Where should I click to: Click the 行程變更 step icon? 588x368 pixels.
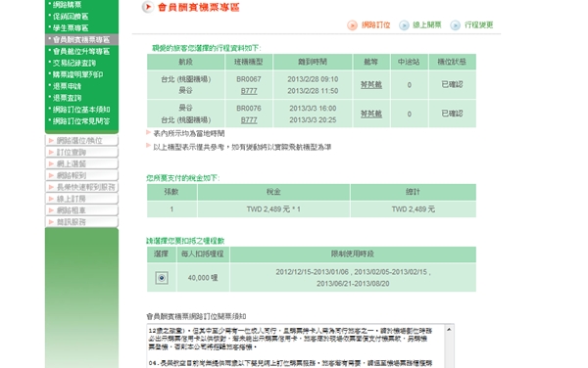pos(456,25)
